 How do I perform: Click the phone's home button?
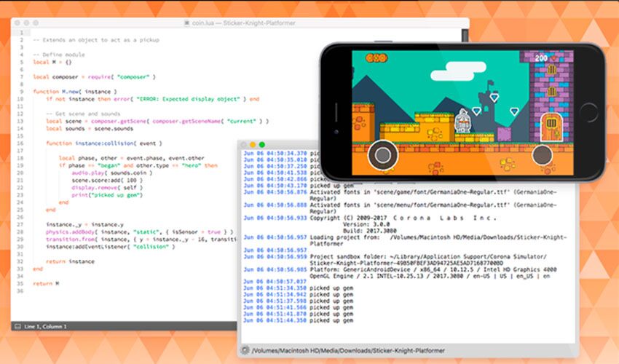pyautogui.click(x=589, y=113)
